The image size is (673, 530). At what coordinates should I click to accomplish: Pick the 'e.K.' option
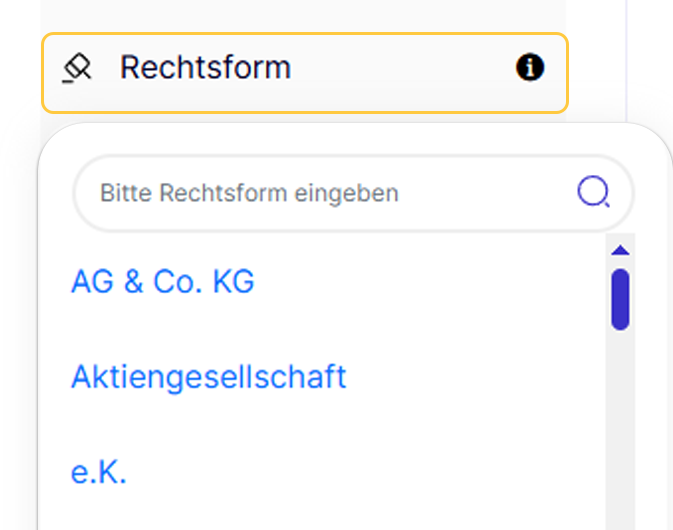[99, 472]
